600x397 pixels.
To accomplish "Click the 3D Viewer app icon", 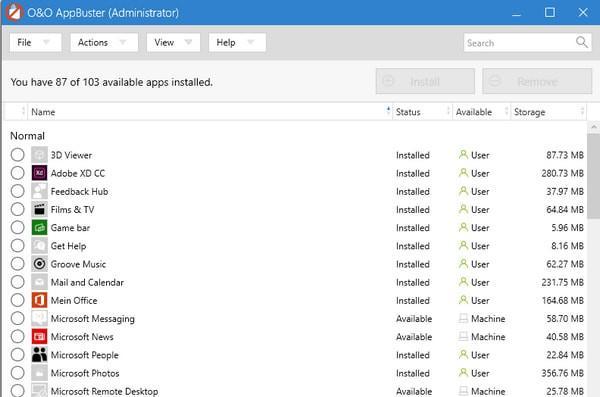I will click(x=39, y=155).
